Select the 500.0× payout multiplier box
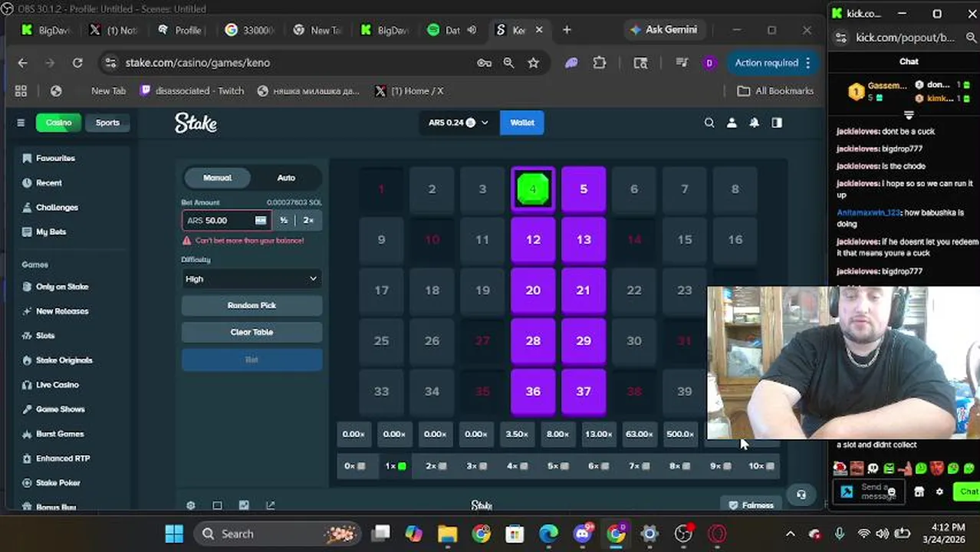Viewport: 980px width, 552px height. click(x=679, y=434)
